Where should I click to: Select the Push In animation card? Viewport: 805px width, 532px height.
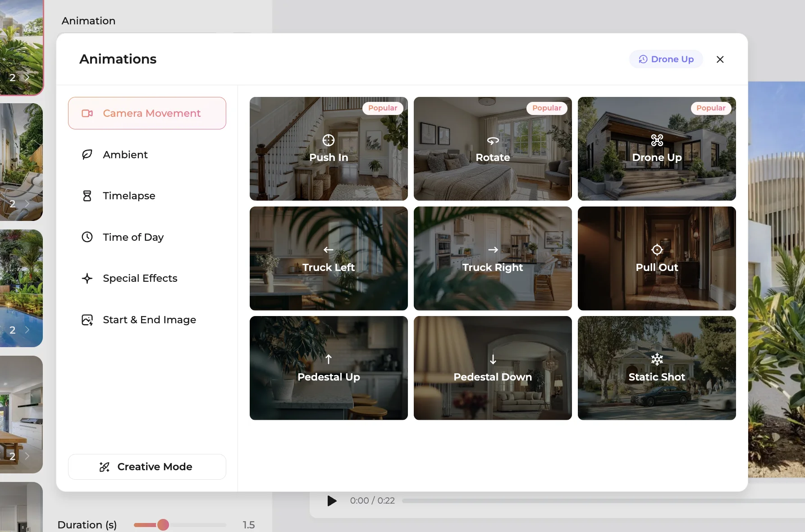click(329, 149)
